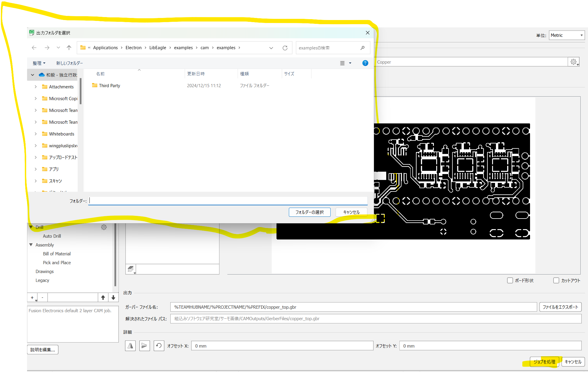The image size is (588, 372).
Task: Select Pick and Place output item
Action: pos(57,262)
